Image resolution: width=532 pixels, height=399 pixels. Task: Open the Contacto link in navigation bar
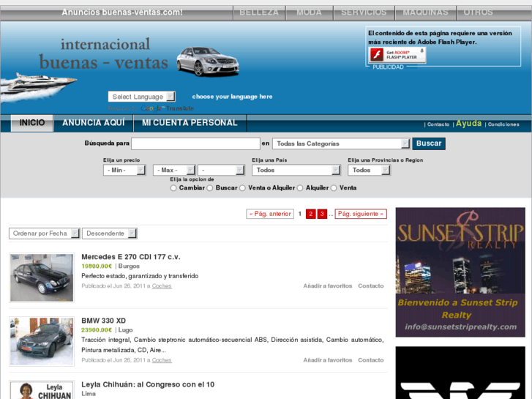tap(438, 124)
